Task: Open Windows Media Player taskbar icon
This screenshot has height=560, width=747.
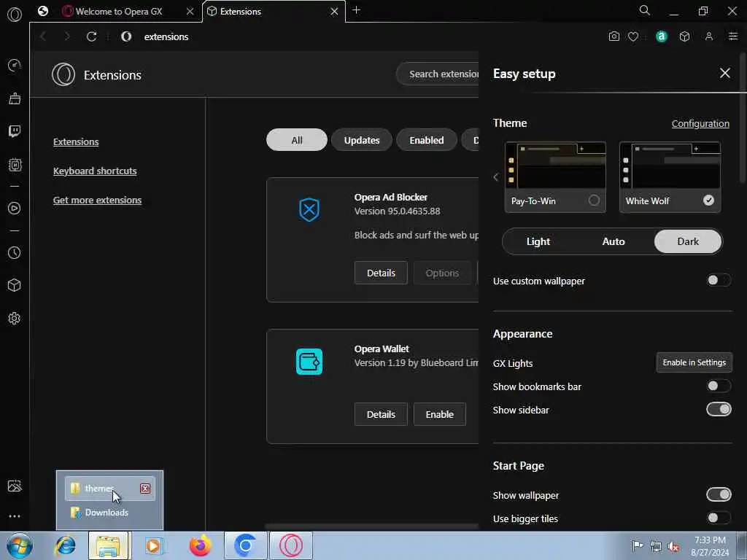Action: tap(154, 545)
